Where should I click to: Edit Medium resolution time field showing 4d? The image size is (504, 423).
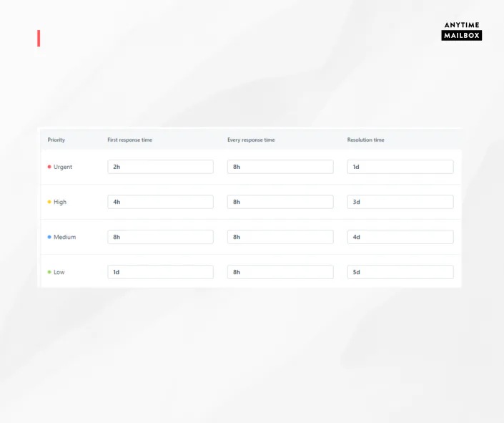tap(400, 237)
